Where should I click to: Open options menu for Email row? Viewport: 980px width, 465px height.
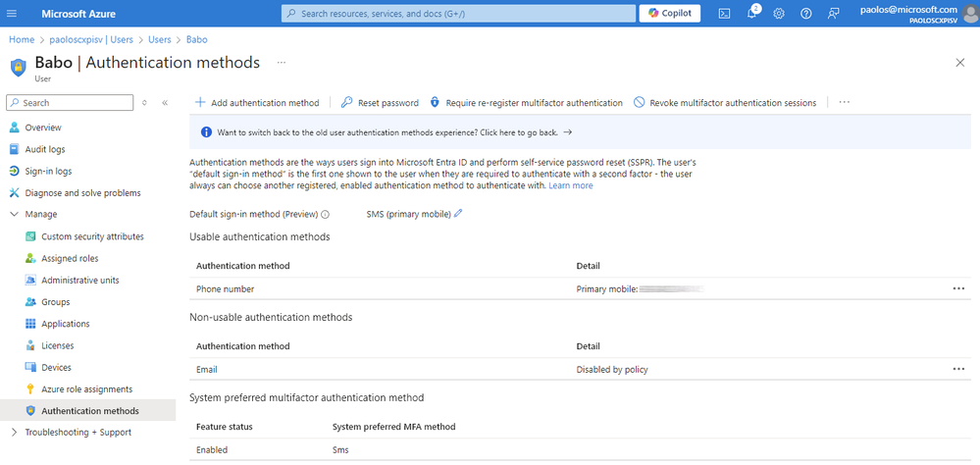[958, 370]
